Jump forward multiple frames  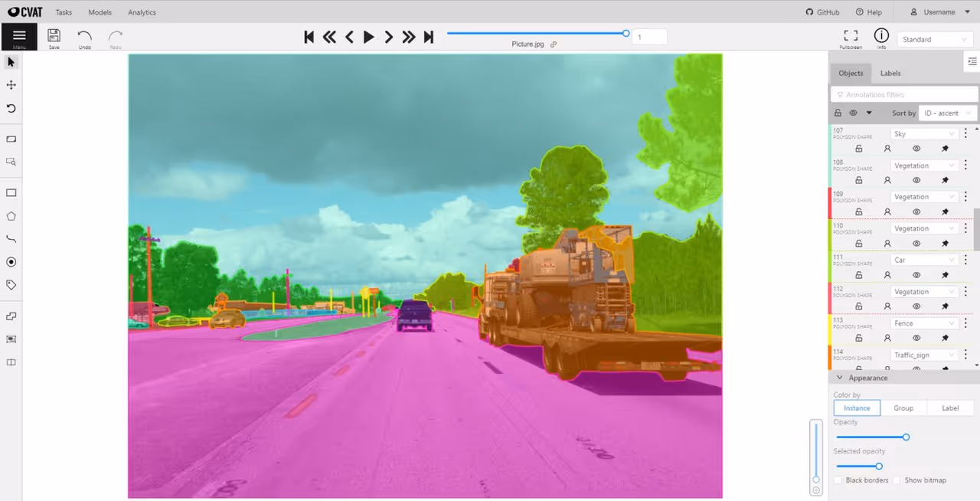point(409,37)
